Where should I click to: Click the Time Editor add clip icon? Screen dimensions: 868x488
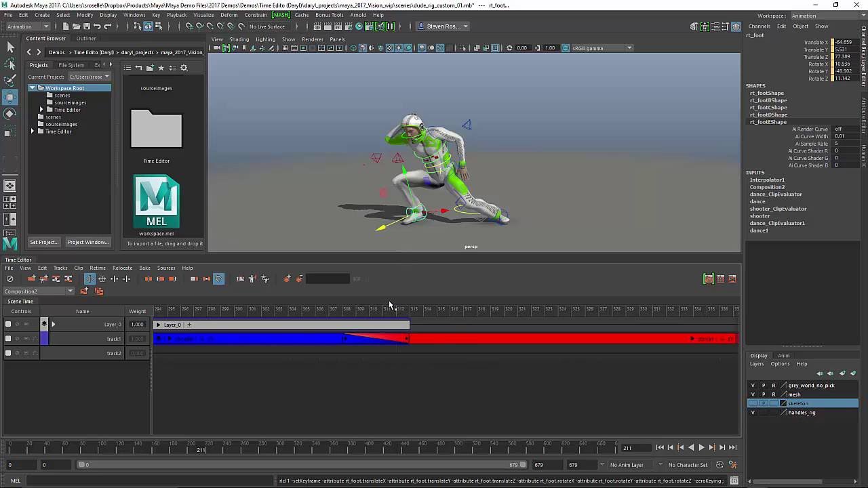click(x=32, y=279)
